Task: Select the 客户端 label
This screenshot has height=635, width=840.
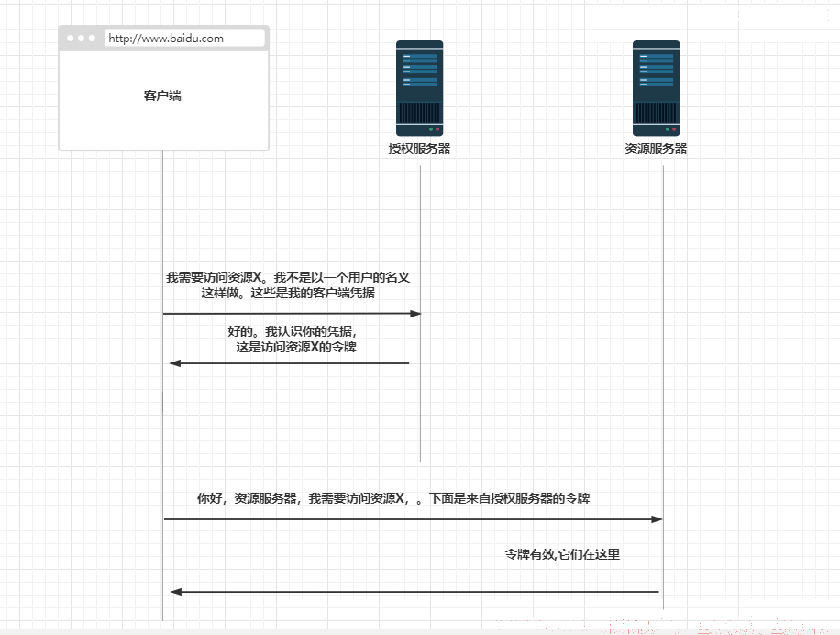Action: coord(162,95)
